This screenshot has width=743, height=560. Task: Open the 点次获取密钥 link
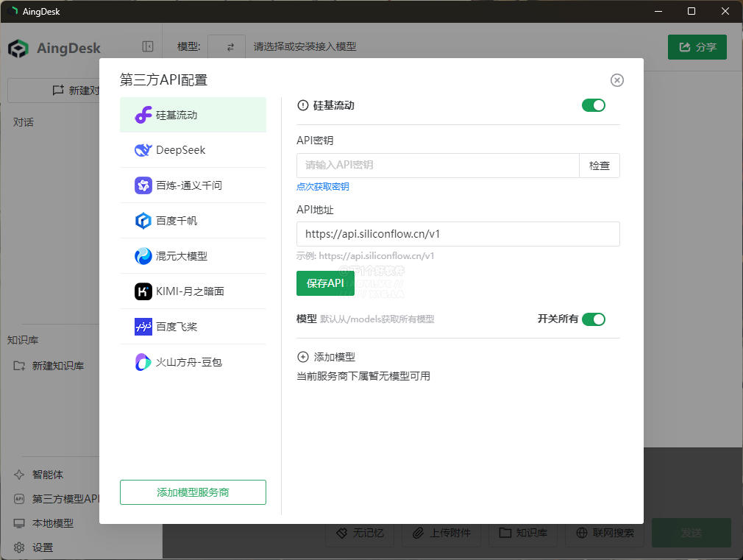pyautogui.click(x=323, y=186)
